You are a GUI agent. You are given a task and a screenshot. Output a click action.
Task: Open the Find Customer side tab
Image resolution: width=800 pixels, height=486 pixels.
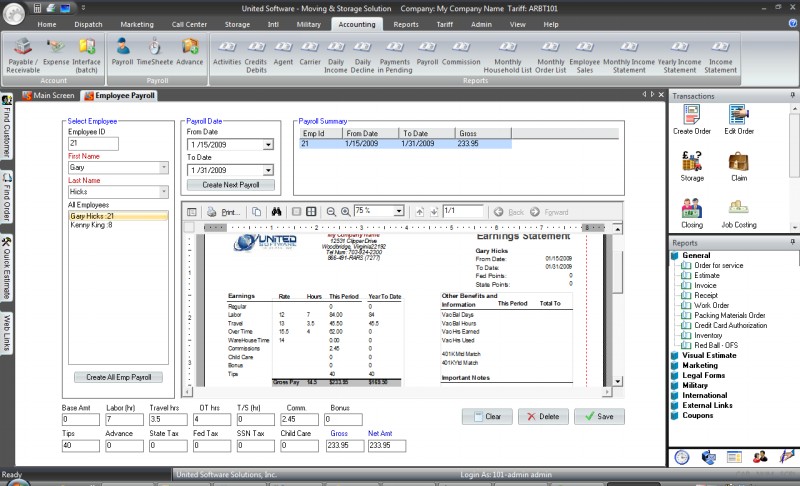pos(7,126)
